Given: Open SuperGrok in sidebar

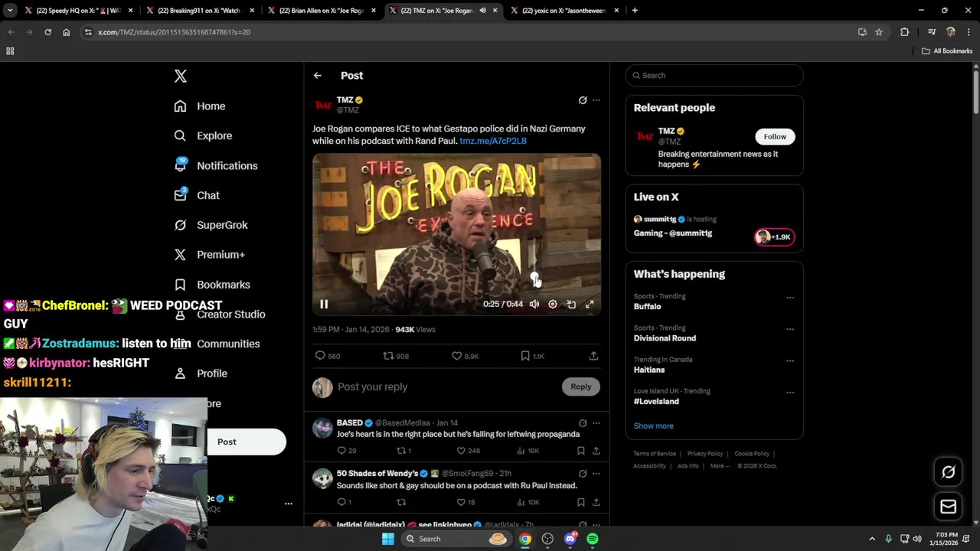Looking at the screenshot, I should click(211, 225).
